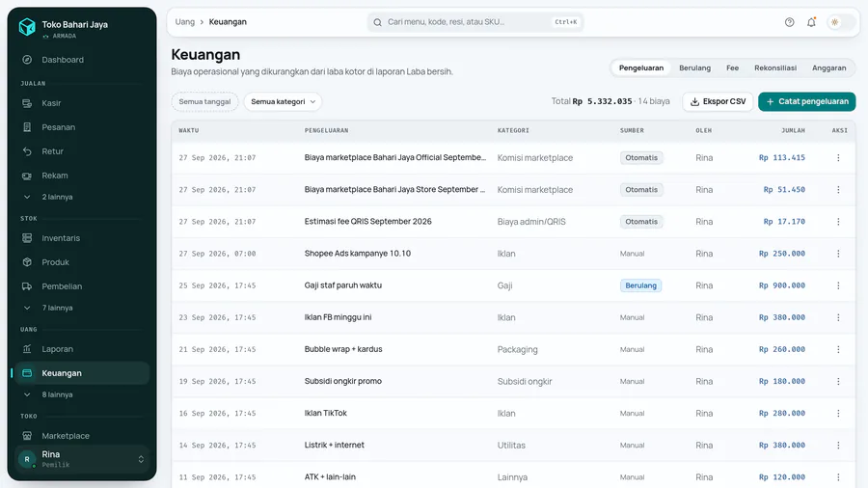The width and height of the screenshot is (868, 488).
Task: Click '16 Sep 2026, 17:45' timestamp
Action: click(x=217, y=414)
